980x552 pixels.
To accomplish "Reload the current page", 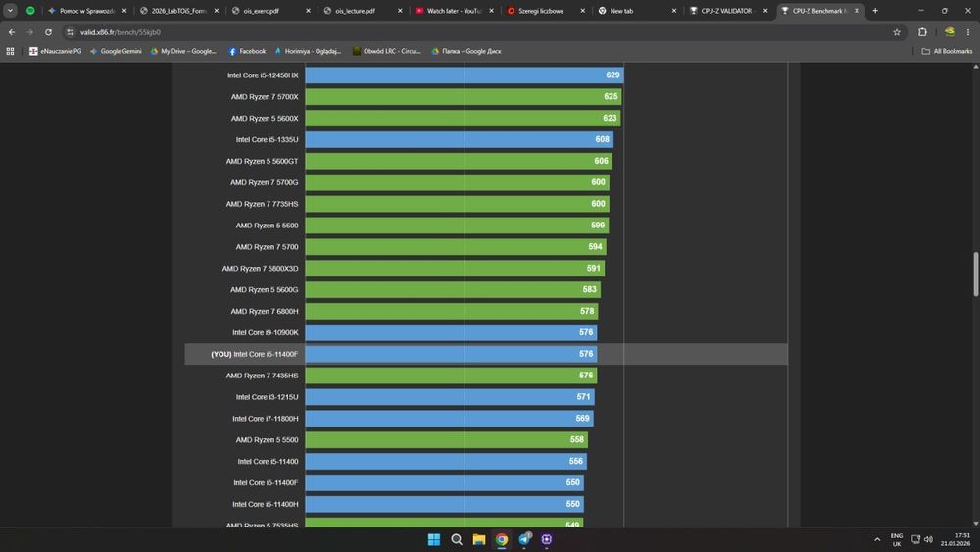I will point(48,32).
